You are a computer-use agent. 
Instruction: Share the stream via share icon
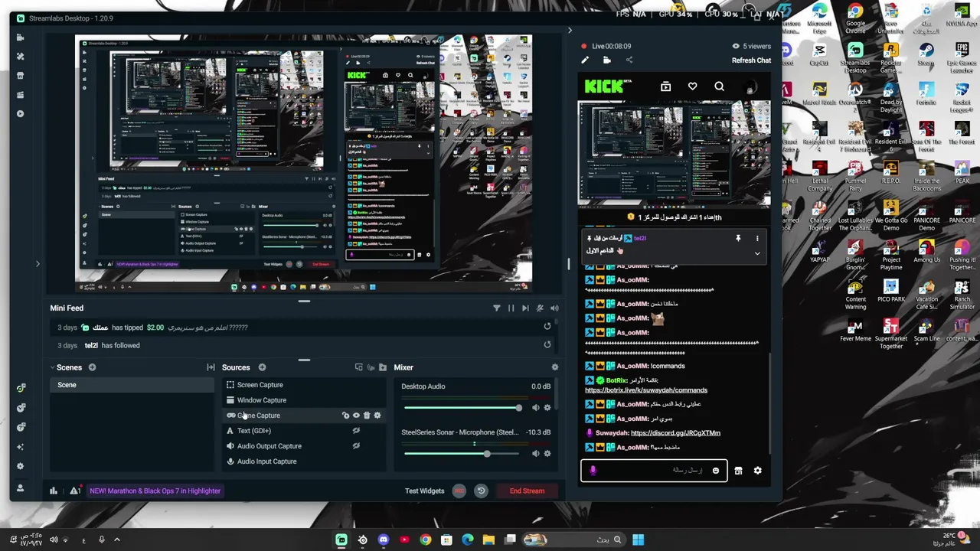[x=629, y=60]
